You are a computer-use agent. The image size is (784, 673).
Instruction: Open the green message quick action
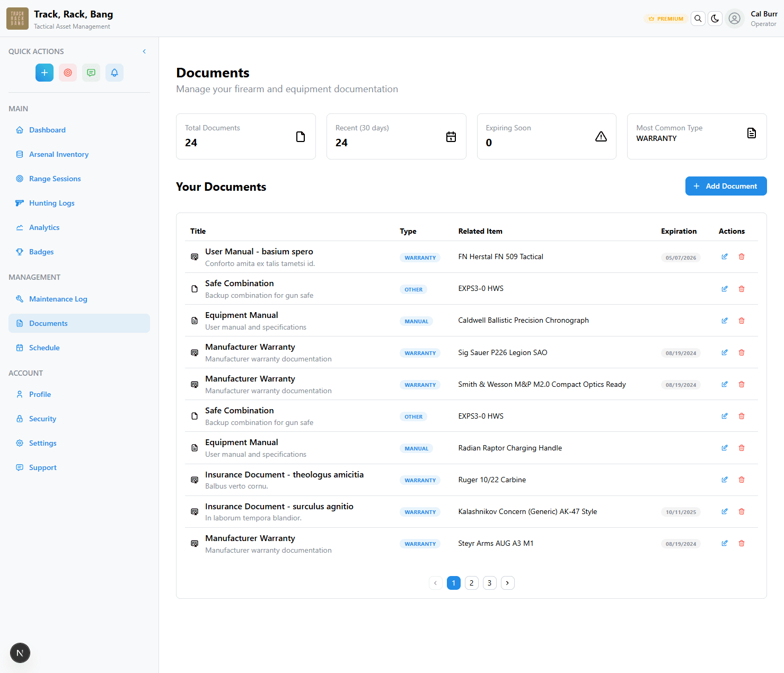(91, 73)
